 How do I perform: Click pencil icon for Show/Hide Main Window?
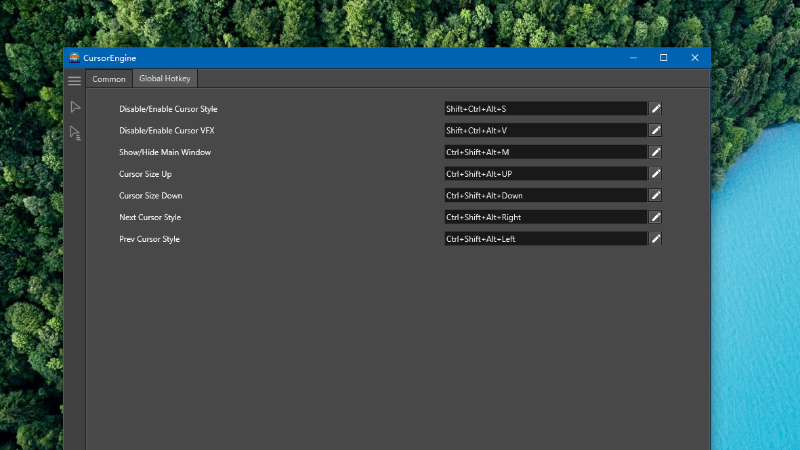coord(656,152)
